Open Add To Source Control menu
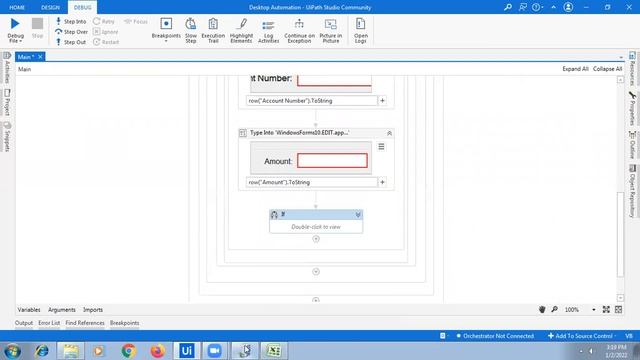This screenshot has height=360, width=640. (582, 336)
